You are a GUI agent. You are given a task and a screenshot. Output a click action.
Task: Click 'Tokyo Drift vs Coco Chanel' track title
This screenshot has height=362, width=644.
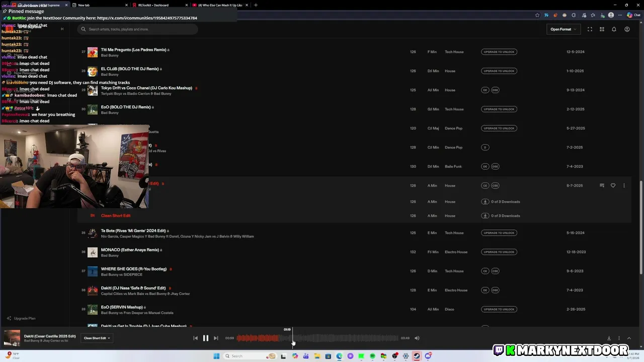tap(146, 88)
